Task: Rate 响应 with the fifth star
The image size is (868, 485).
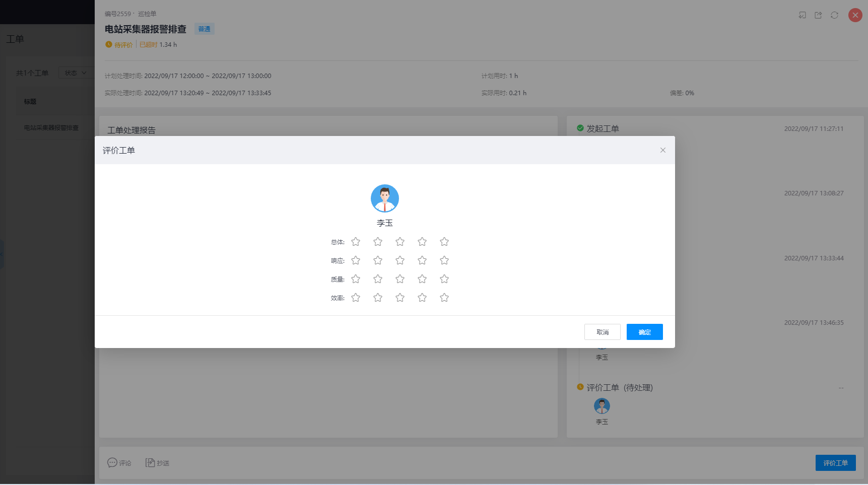Action: [x=444, y=260]
